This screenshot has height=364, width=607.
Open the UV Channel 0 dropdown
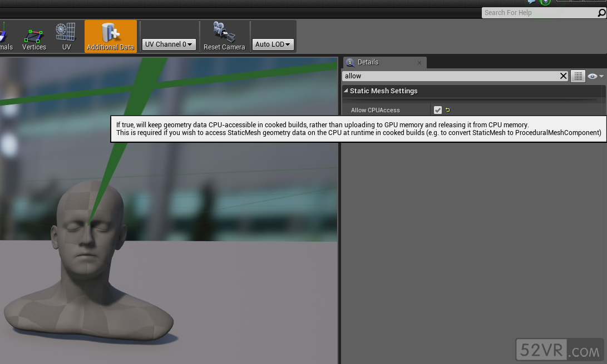[x=169, y=44]
